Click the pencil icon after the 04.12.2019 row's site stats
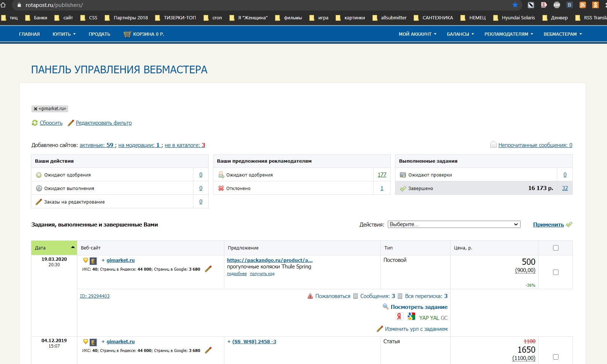 coord(208,350)
